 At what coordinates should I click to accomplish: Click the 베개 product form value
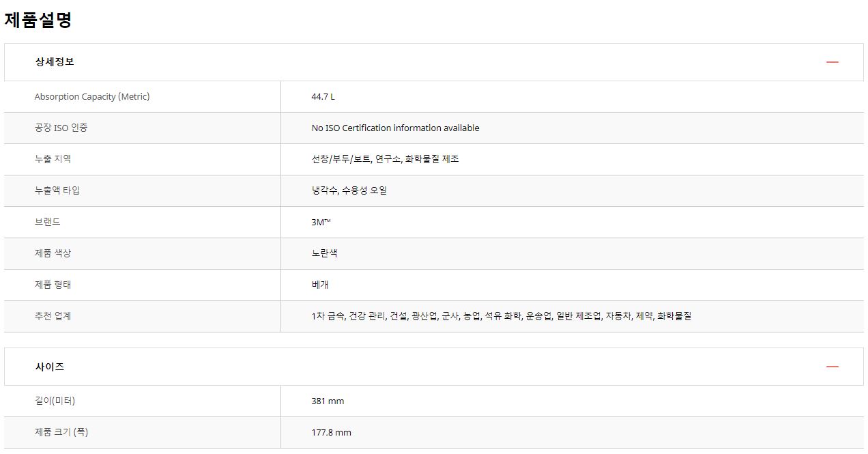click(x=320, y=285)
